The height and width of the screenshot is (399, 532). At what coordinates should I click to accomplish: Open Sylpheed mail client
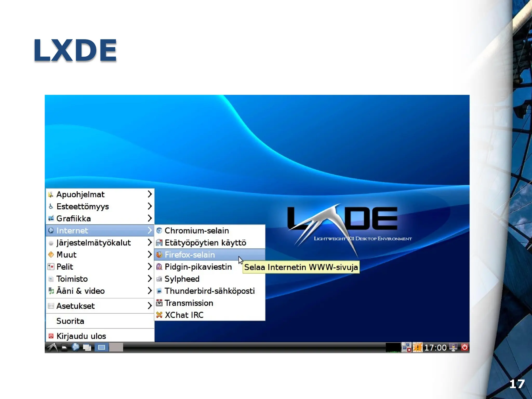[210, 279]
